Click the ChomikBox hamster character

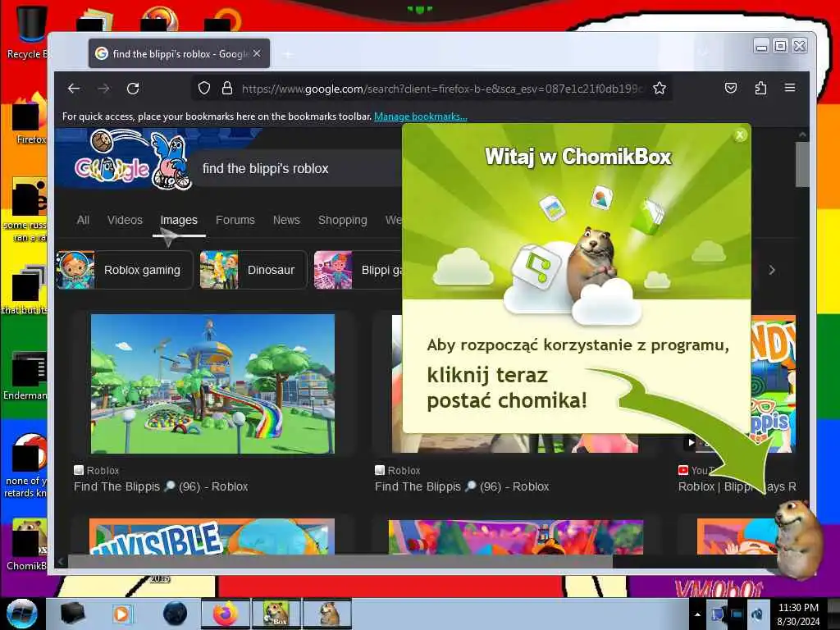(x=799, y=538)
